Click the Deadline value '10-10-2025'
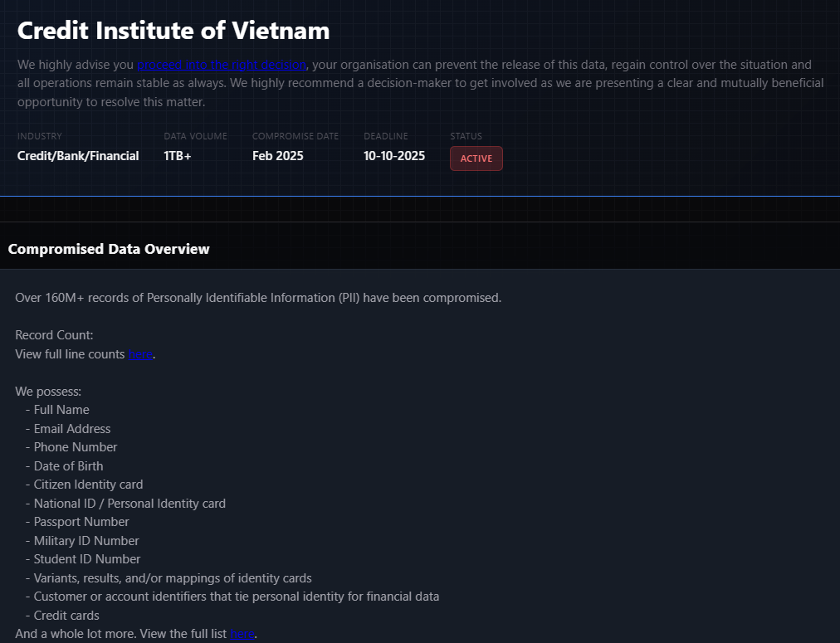The image size is (840, 643). [394, 156]
